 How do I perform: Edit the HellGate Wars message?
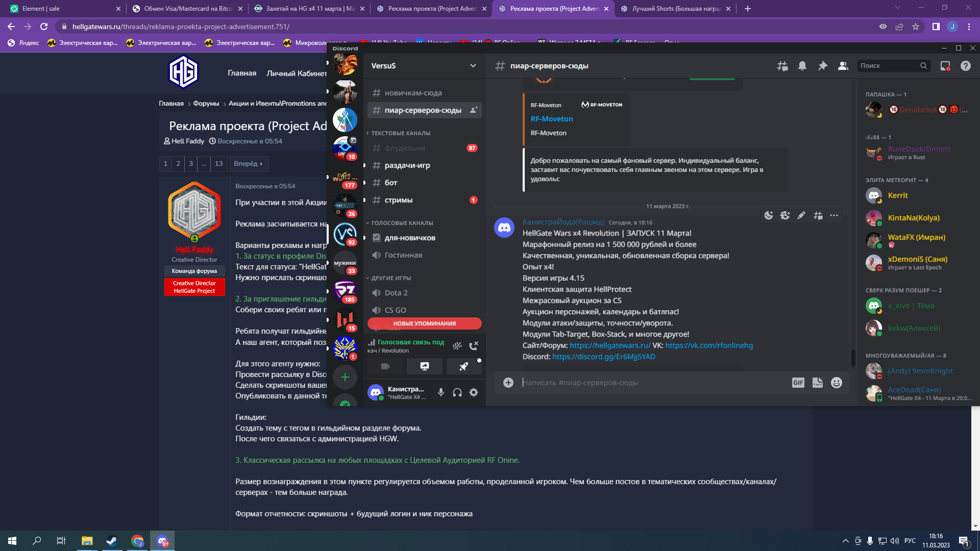[801, 215]
